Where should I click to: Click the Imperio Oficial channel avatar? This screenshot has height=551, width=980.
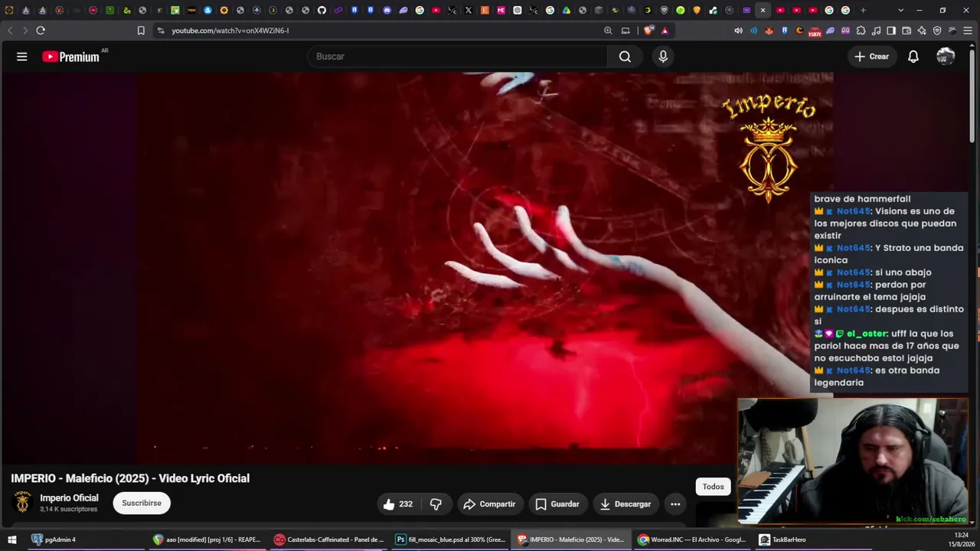pyautogui.click(x=23, y=502)
